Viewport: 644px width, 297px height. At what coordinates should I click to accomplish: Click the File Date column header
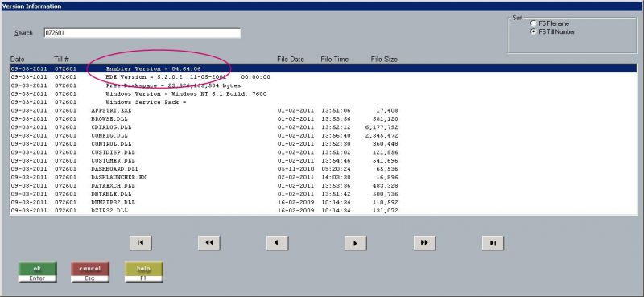click(x=291, y=59)
